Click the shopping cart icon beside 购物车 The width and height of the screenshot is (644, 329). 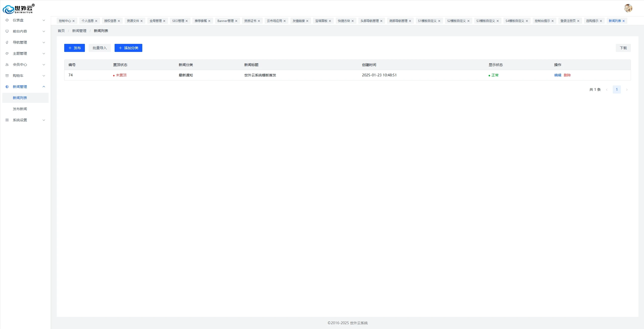[x=7, y=76]
